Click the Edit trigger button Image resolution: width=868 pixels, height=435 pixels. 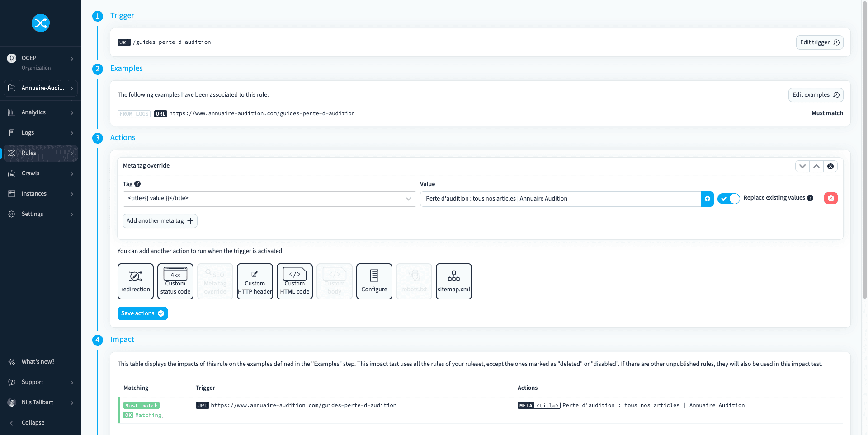819,42
